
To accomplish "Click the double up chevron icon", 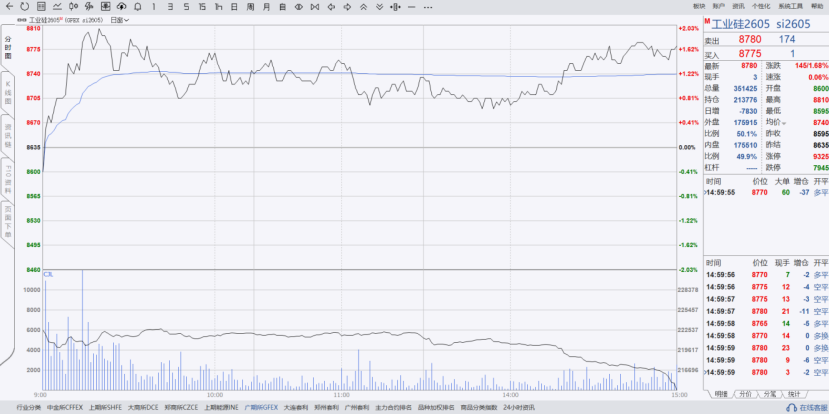I will point(363,7).
